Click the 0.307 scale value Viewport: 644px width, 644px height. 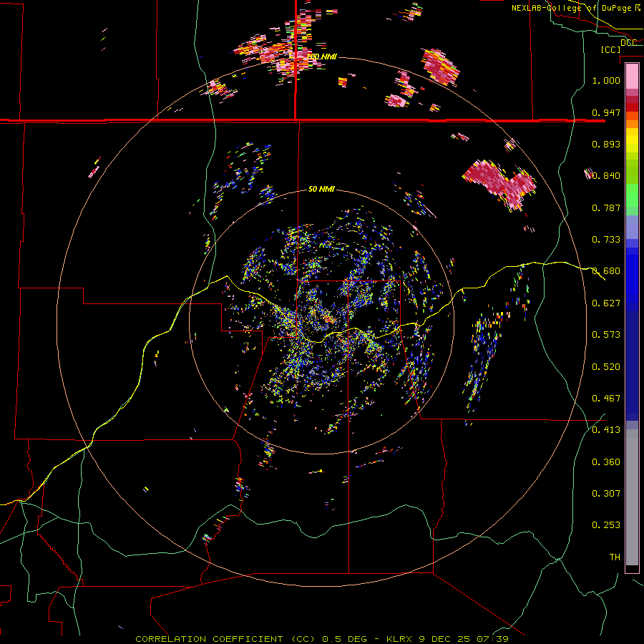click(x=606, y=494)
